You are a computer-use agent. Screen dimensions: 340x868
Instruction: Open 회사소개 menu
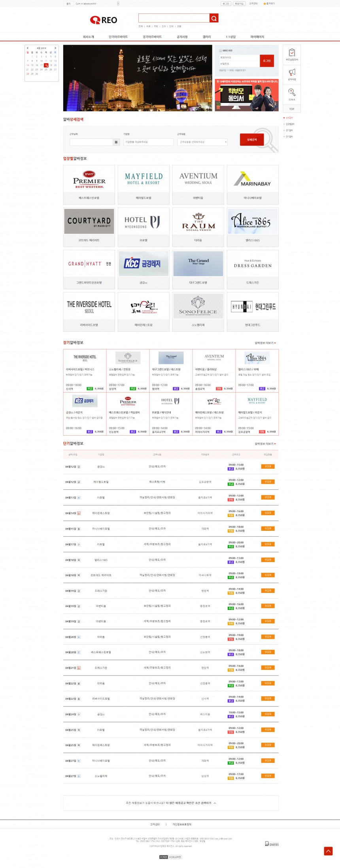tap(89, 37)
